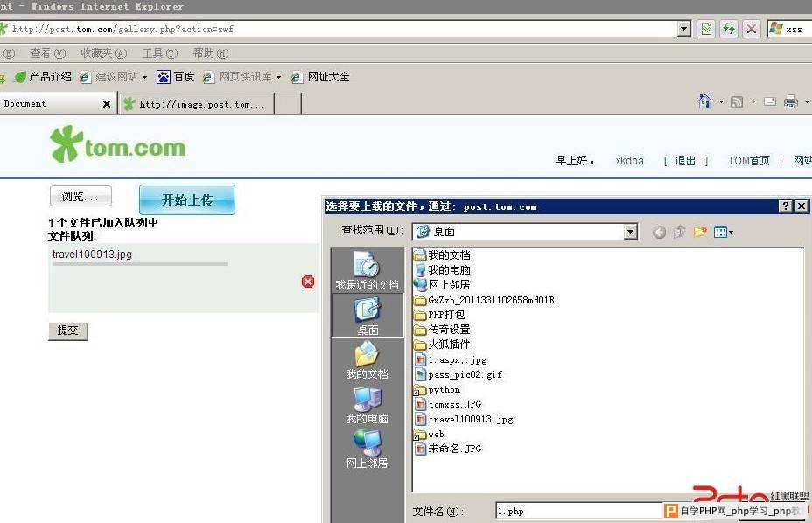Click the dialog help question mark button

[785, 206]
